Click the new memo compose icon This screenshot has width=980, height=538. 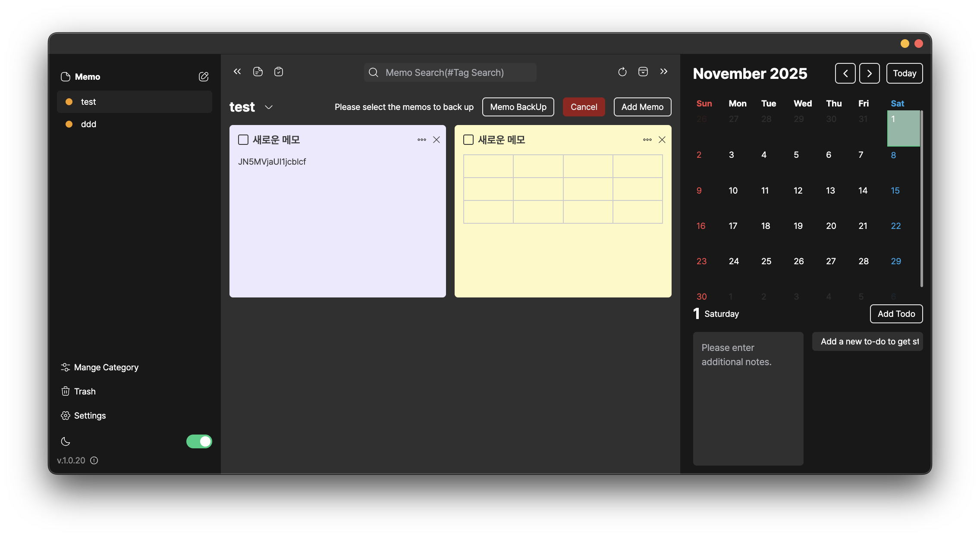[x=204, y=77]
